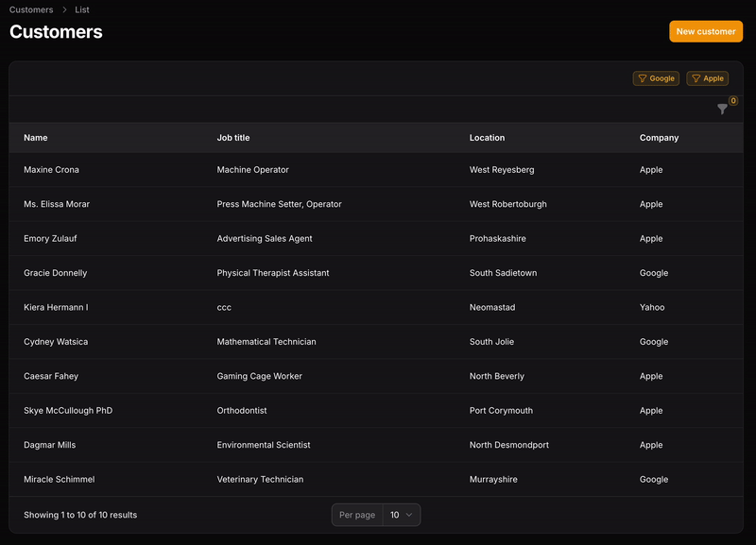Click the breadcrumb chevron separator
This screenshot has height=545, width=756.
click(65, 10)
